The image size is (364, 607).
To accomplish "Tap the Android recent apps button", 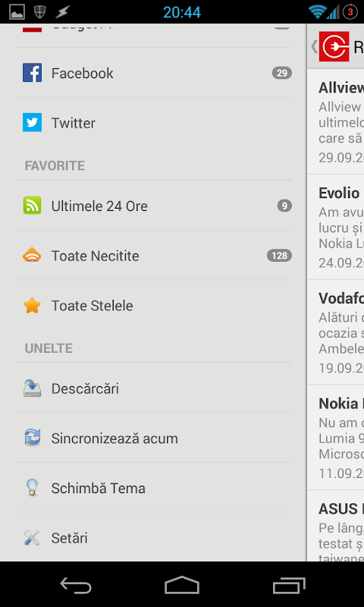I will (x=289, y=584).
